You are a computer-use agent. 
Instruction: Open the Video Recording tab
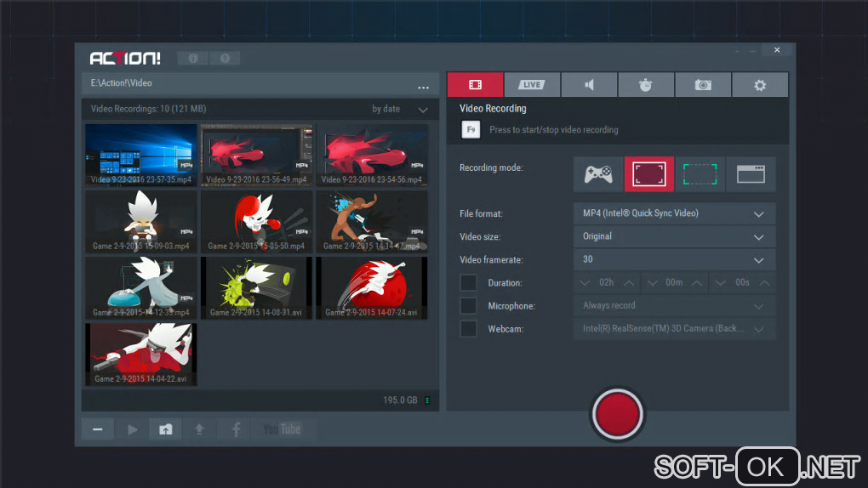point(475,85)
